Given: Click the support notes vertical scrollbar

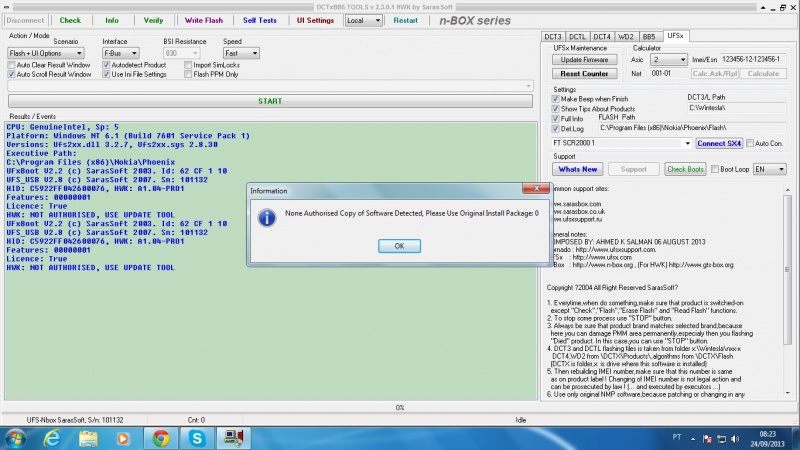Looking at the screenshot, I should coord(788,291).
